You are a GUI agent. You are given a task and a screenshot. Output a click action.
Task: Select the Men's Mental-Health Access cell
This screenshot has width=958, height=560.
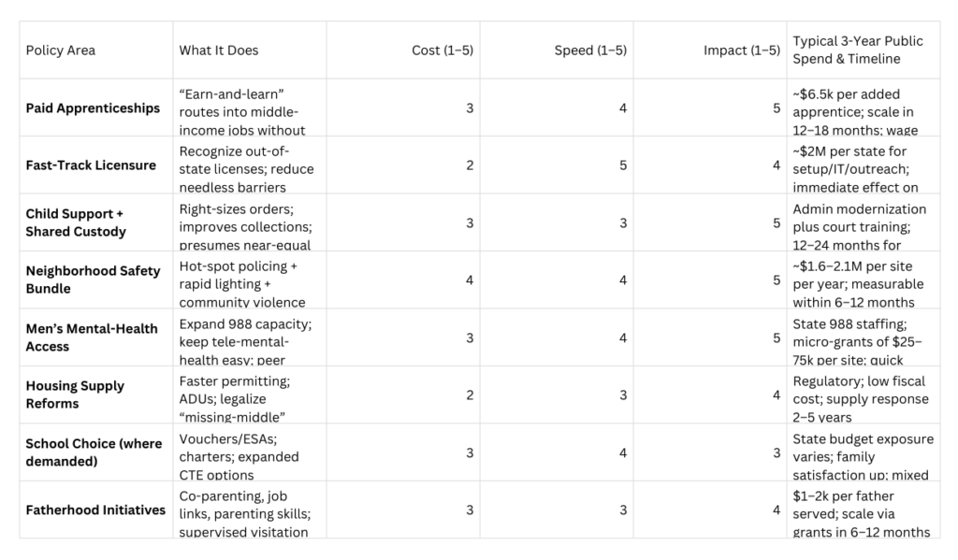coord(96,337)
